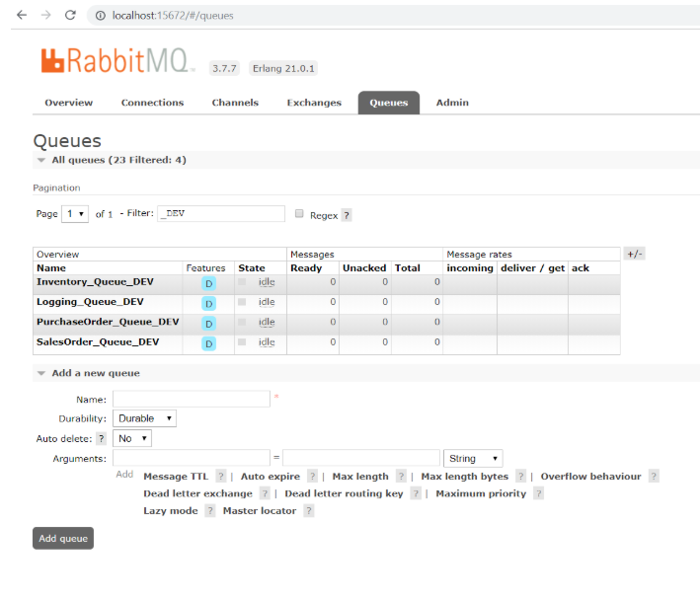This screenshot has width=700, height=598.
Task: Focus the Arguments key input field
Action: (192, 458)
